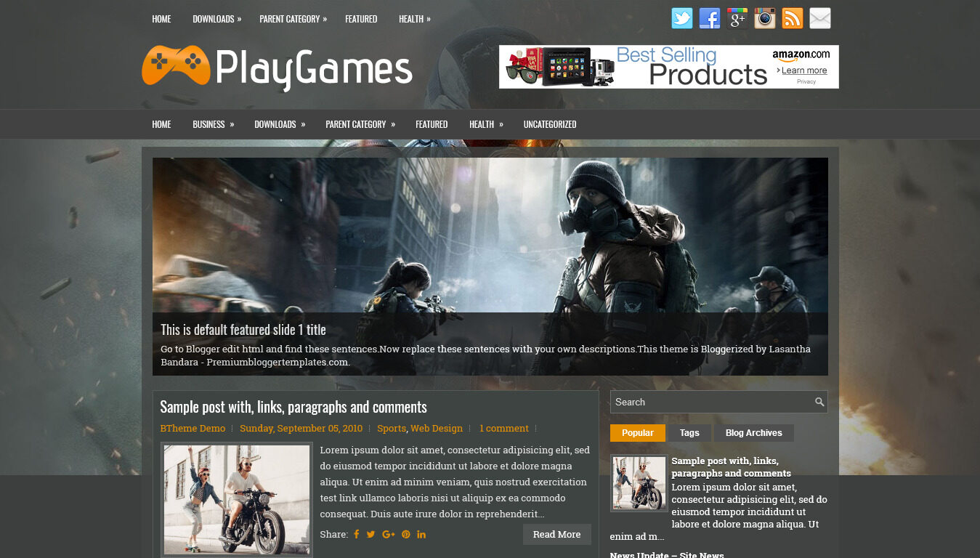Open the RSS feed icon
This screenshot has height=558, width=980.
pyautogui.click(x=793, y=18)
